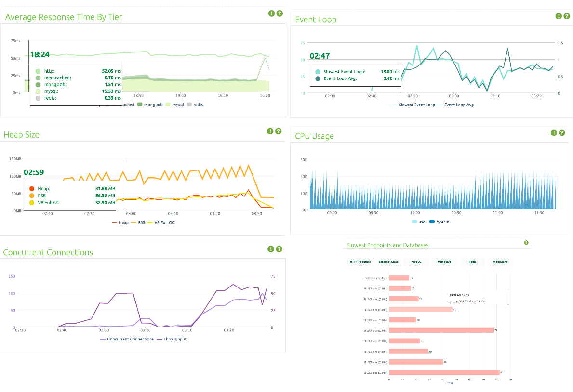Open the Memcache tab
This screenshot has height=392, width=573.
click(500, 262)
